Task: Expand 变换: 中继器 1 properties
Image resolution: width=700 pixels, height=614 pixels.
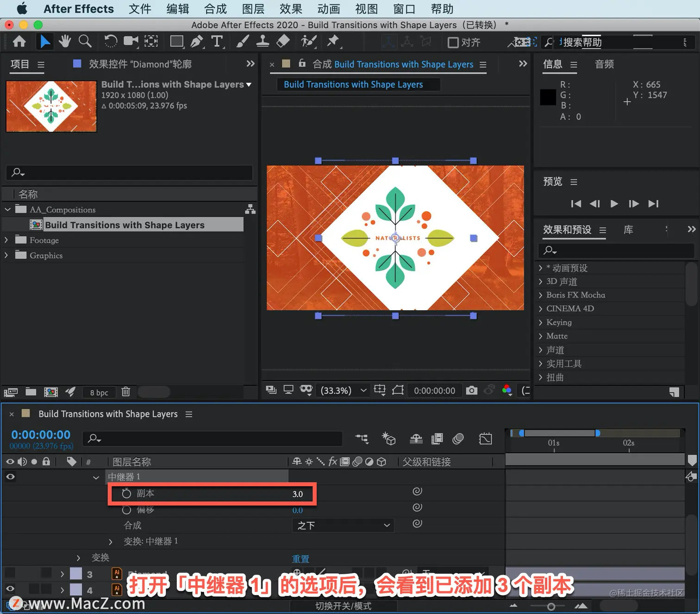Action: [110, 541]
